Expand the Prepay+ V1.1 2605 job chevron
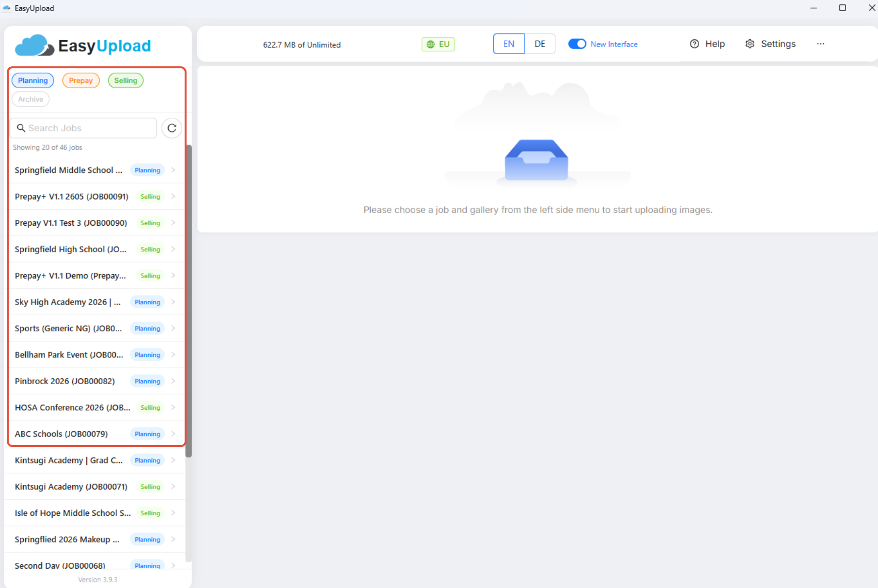 pyautogui.click(x=173, y=196)
